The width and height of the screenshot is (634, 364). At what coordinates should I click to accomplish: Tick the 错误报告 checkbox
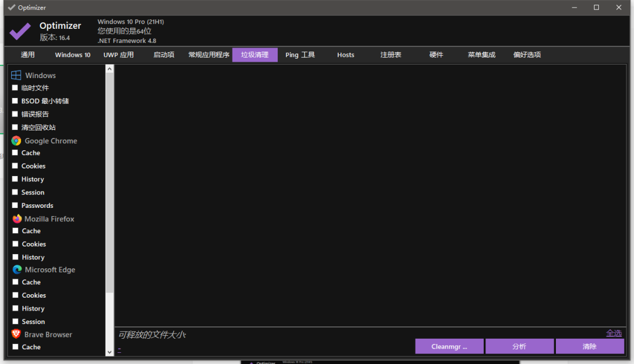(15, 114)
